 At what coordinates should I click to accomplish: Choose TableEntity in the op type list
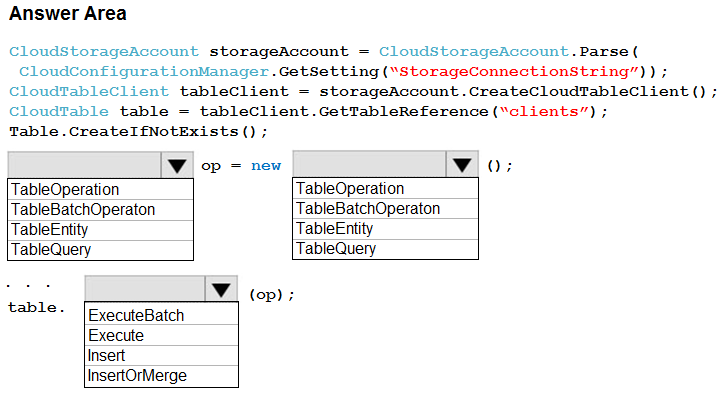pos(101,230)
